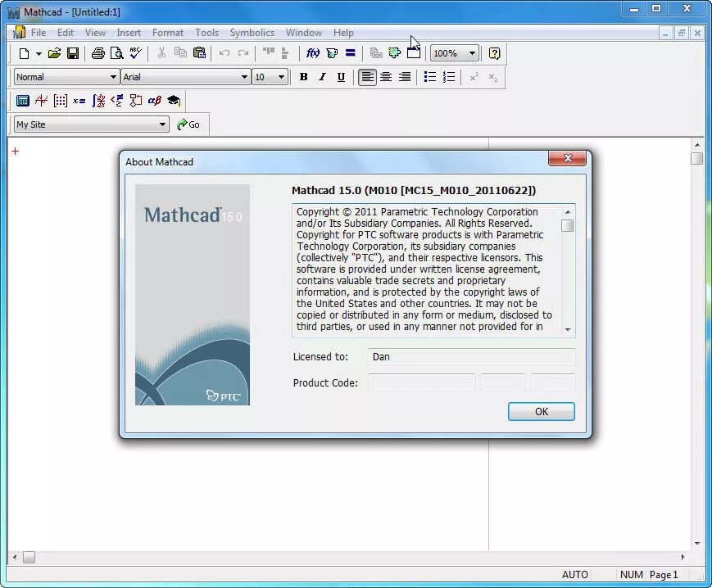
Task: Open the Greek symbol toolbar icon
Action: pyautogui.click(x=154, y=100)
